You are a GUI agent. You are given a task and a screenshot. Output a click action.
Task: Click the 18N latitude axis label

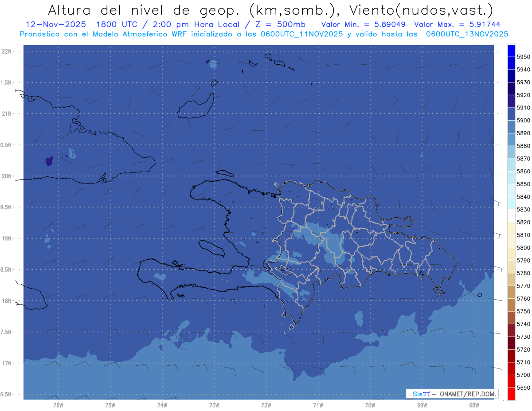(6, 301)
